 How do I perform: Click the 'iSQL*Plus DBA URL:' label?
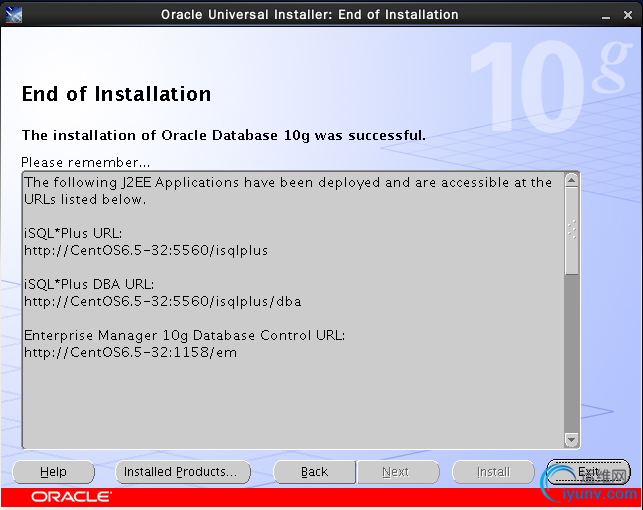tap(89, 285)
